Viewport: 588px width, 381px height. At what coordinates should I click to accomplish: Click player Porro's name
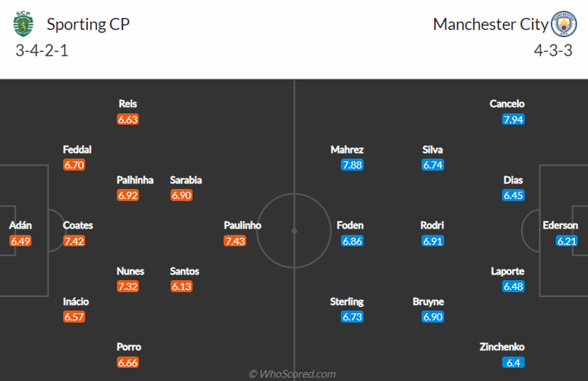click(x=129, y=347)
